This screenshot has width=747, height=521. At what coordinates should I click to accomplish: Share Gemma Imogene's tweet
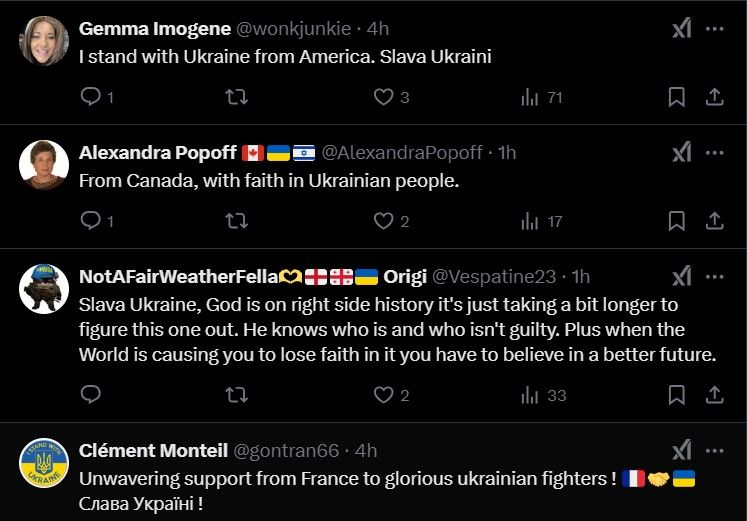(714, 97)
